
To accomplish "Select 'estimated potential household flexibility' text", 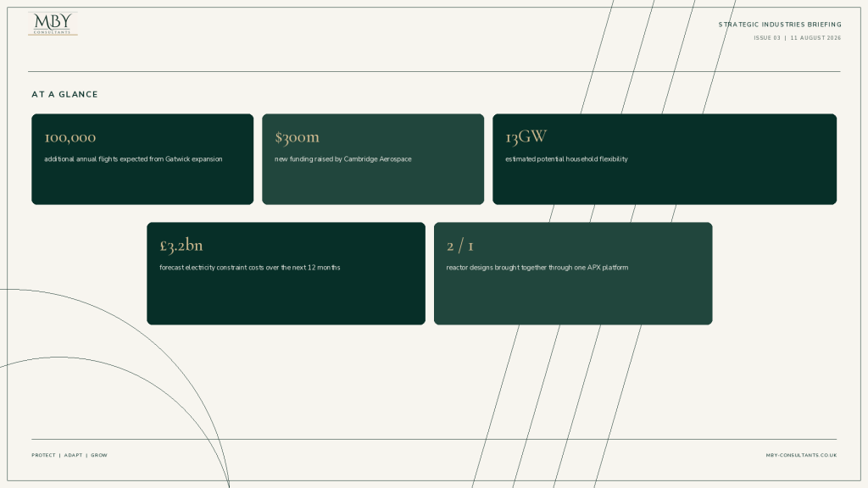I will (x=566, y=159).
